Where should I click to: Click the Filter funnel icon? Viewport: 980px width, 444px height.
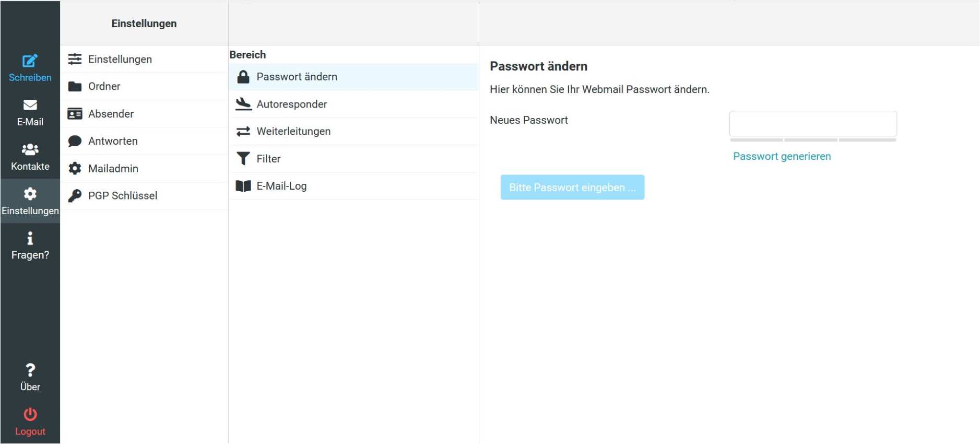click(x=243, y=159)
